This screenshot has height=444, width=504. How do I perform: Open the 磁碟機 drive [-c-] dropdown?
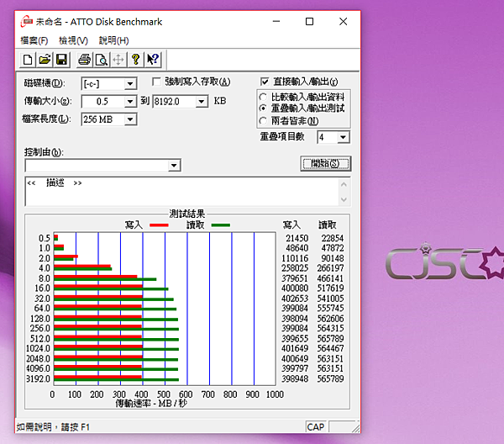click(x=130, y=84)
